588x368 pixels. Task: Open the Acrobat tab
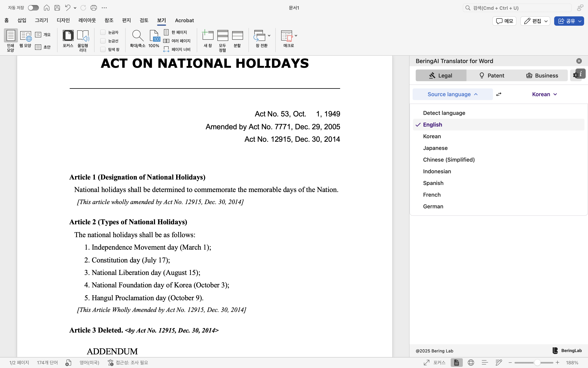click(x=184, y=20)
